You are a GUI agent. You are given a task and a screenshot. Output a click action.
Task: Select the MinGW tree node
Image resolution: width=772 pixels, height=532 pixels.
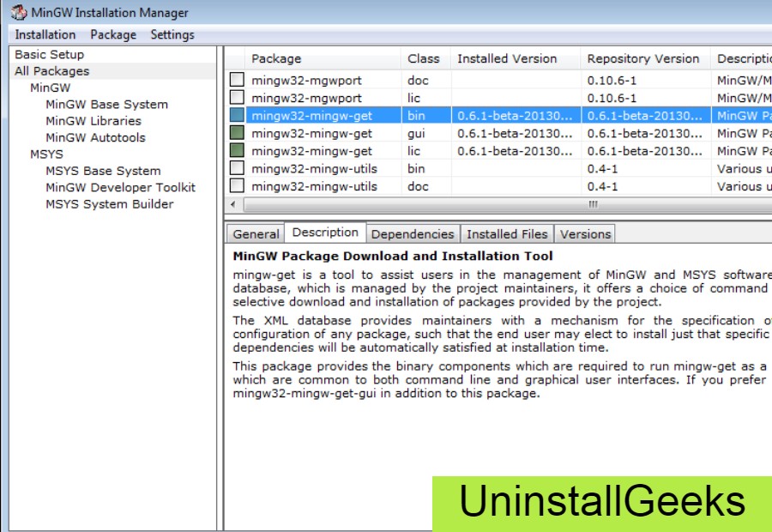point(50,88)
